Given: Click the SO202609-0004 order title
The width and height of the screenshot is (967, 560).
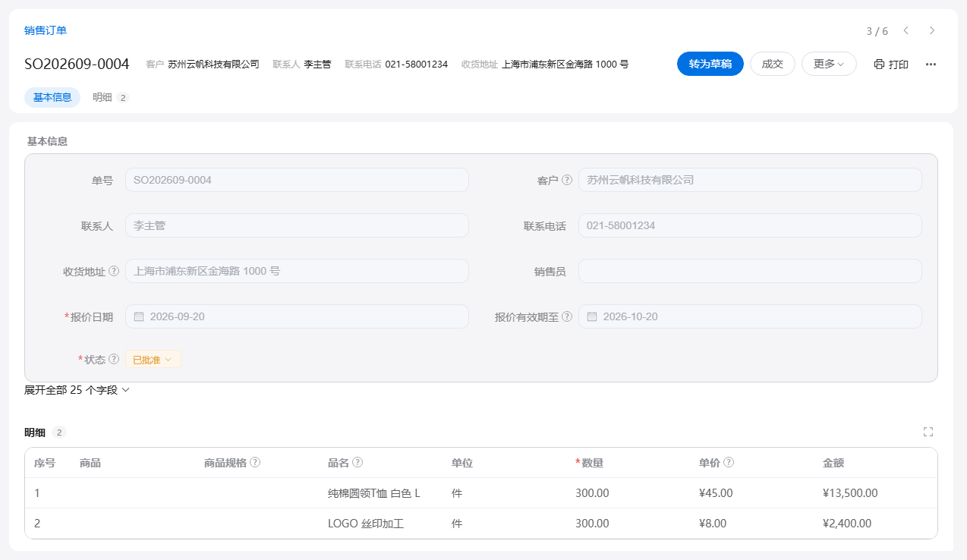Looking at the screenshot, I should coord(77,64).
